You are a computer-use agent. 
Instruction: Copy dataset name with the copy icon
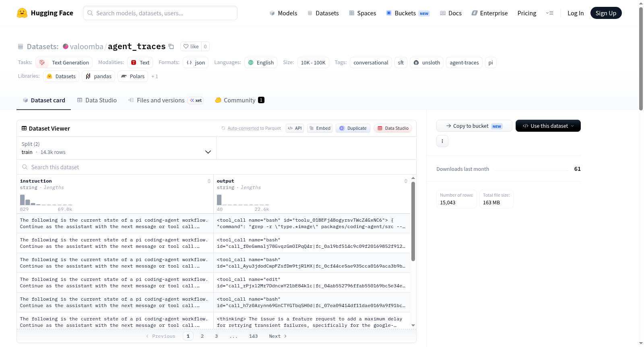coord(171,46)
